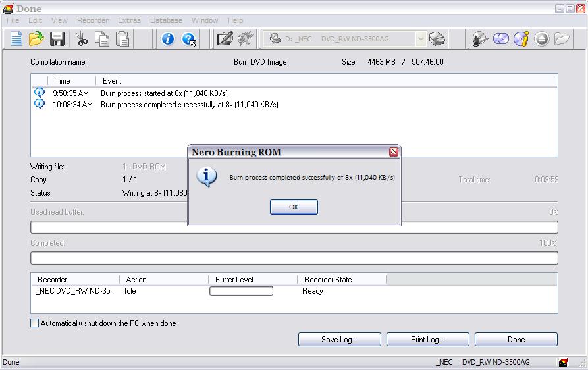Confirm the dialog with OK
This screenshot has height=370, width=588.
pos(294,207)
